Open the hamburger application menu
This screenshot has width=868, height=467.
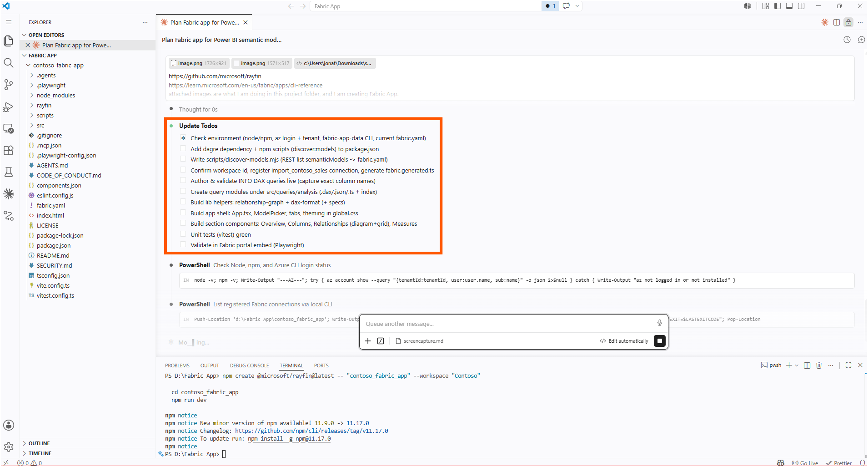point(8,22)
